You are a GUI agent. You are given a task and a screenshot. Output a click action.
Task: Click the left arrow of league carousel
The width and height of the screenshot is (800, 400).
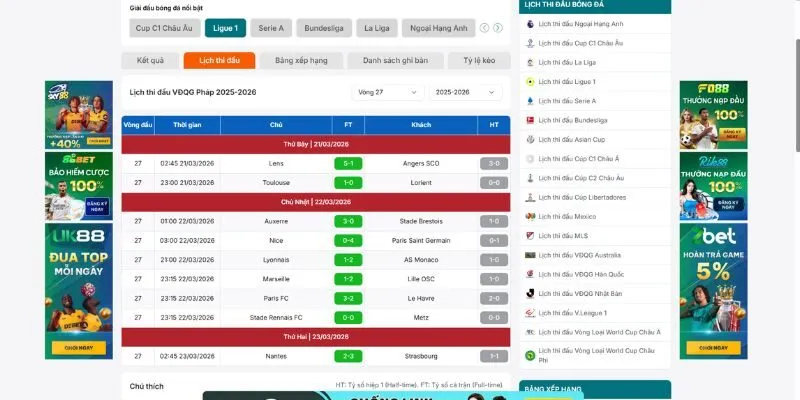click(485, 28)
